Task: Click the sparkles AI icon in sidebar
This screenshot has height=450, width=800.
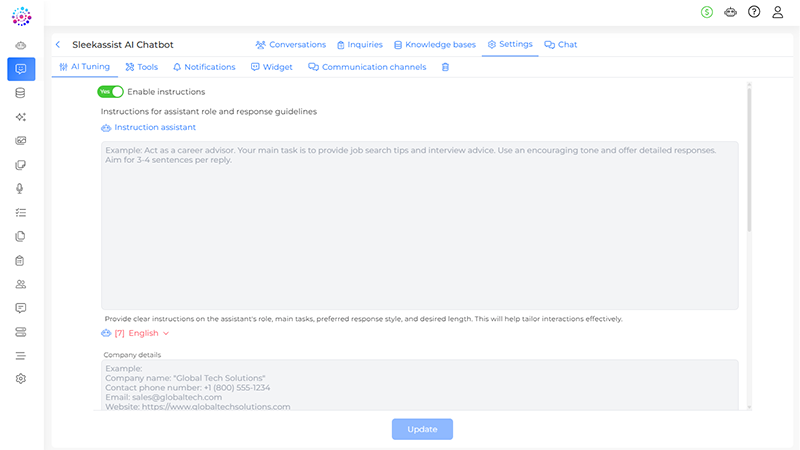Action: click(21, 117)
